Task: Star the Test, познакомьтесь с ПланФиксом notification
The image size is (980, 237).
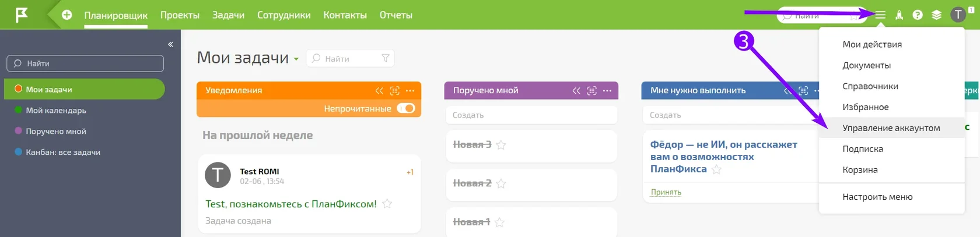Action: tap(387, 204)
